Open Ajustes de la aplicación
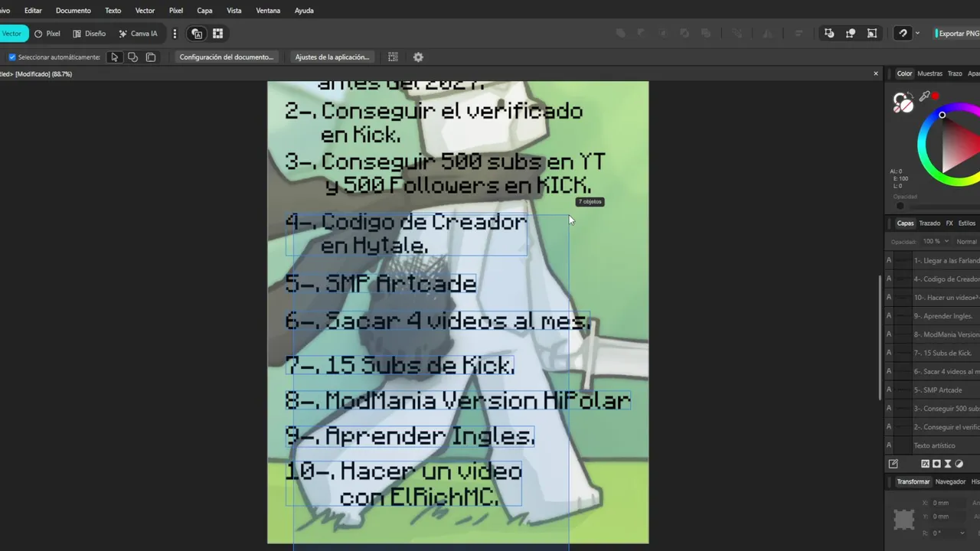This screenshot has height=551, width=980. tap(332, 57)
